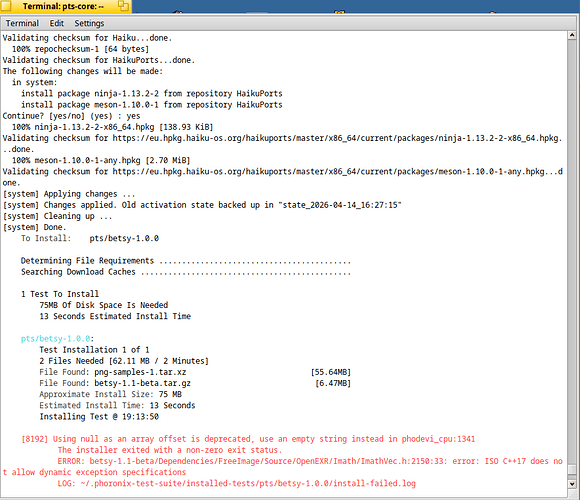Click 'The following changes will be made:'
580x500 pixels.
[x=83, y=71]
